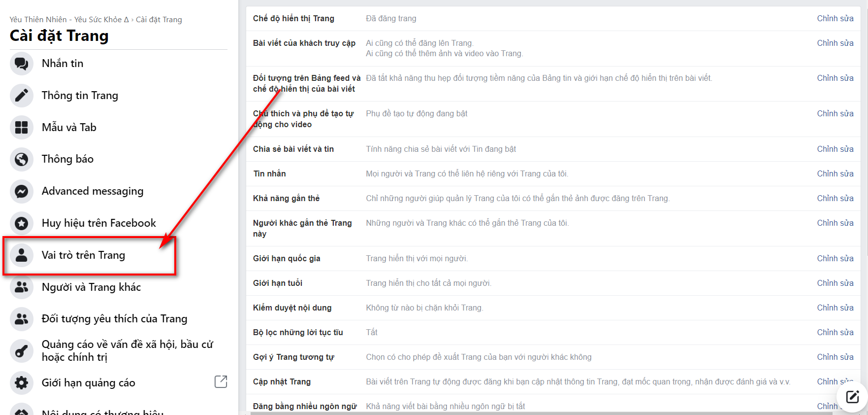Click Chỉnh sửa for Chế độ hiển thị Trang
Screen dimensions: 868x415
pos(835,19)
